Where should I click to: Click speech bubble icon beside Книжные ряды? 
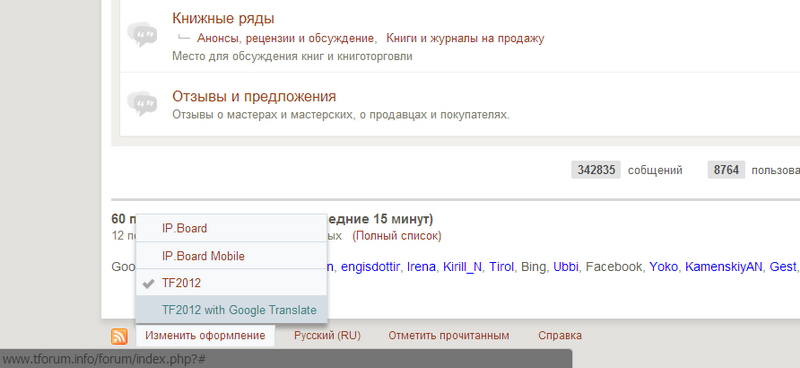pyautogui.click(x=142, y=34)
